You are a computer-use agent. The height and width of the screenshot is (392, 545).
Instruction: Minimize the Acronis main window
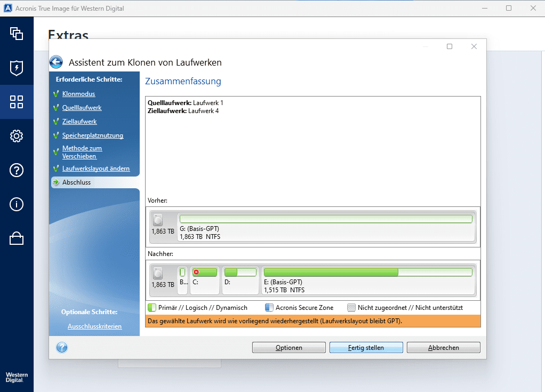tap(485, 8)
